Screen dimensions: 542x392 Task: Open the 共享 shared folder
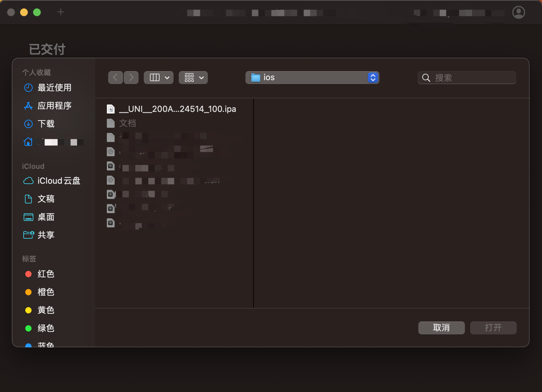46,235
